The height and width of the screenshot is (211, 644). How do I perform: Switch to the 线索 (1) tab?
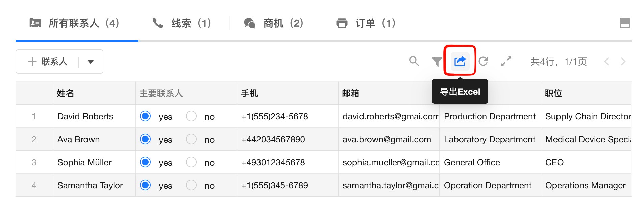pos(182,23)
